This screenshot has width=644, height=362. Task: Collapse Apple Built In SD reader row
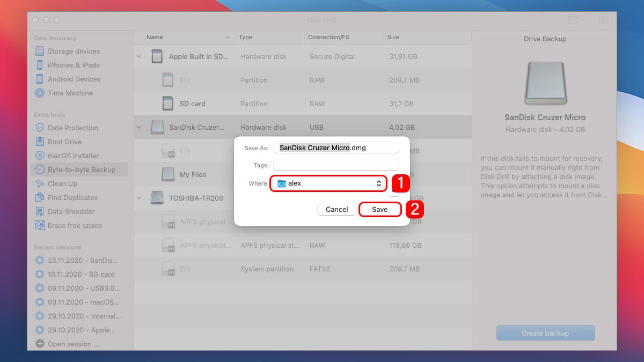[139, 56]
